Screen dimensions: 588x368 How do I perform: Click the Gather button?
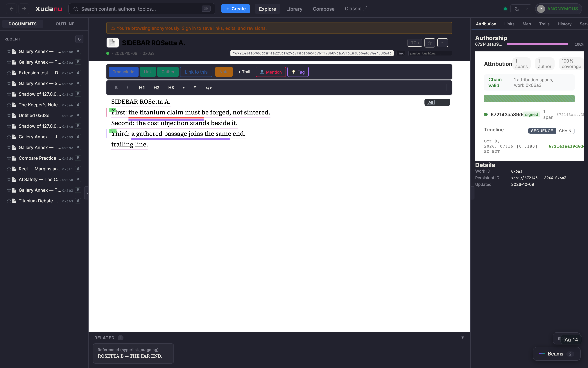coord(168,72)
